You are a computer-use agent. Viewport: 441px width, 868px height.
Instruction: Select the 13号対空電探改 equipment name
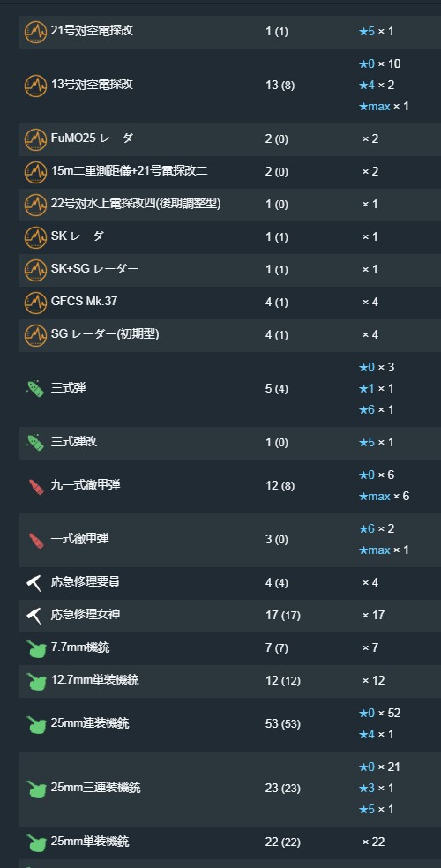pyautogui.click(x=92, y=85)
